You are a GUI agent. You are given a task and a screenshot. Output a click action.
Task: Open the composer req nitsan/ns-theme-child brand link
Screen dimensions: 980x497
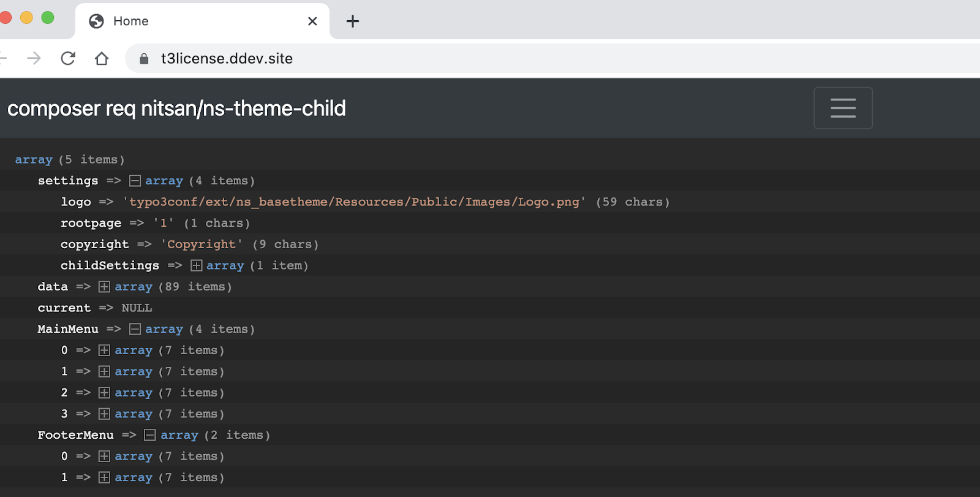(176, 108)
